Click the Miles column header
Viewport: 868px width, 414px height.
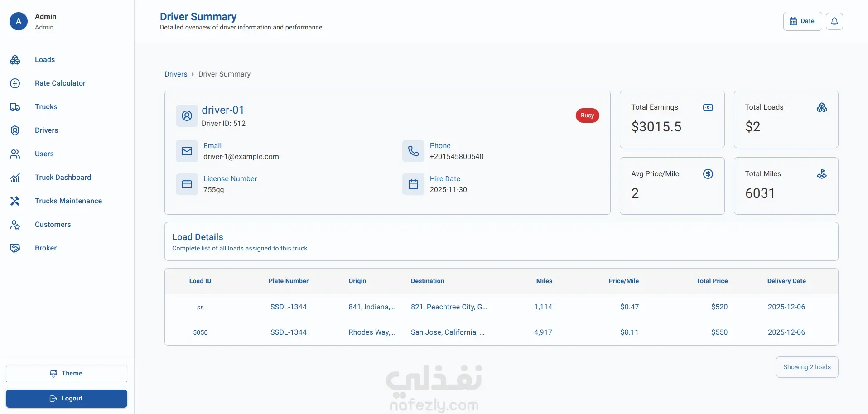point(544,281)
